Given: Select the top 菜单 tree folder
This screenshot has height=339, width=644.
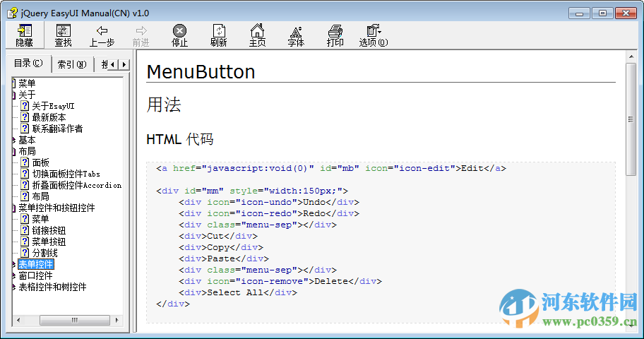Looking at the screenshot, I should coord(27,83).
